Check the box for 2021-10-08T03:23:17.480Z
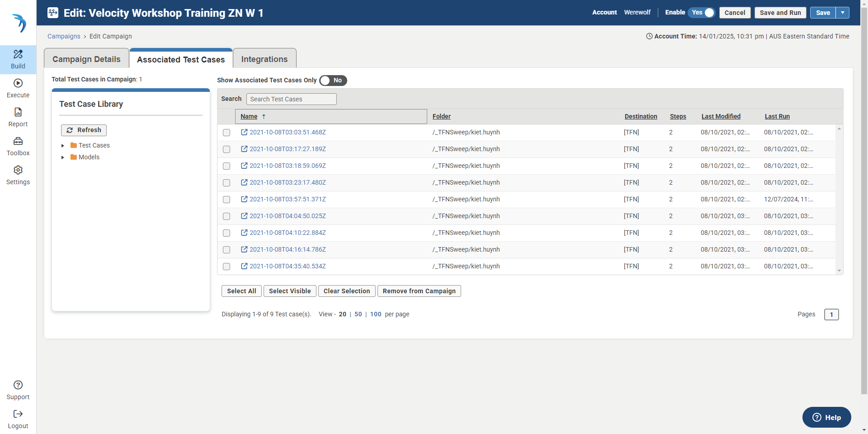This screenshot has height=434, width=868. coord(226,183)
